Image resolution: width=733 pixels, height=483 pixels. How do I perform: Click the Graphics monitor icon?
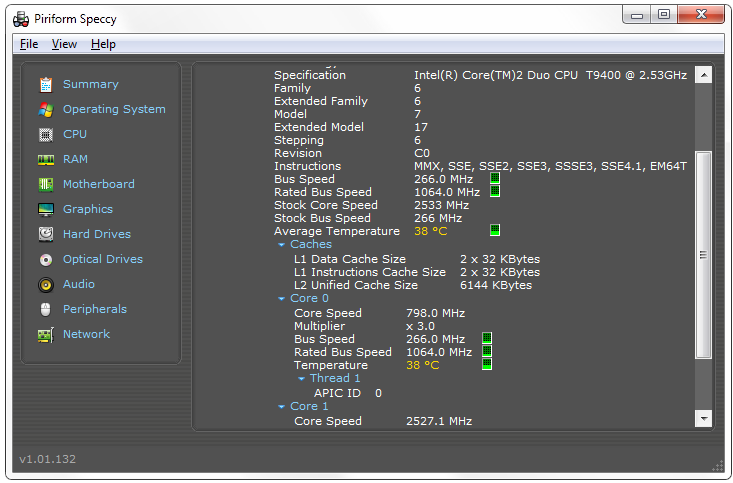click(x=46, y=209)
